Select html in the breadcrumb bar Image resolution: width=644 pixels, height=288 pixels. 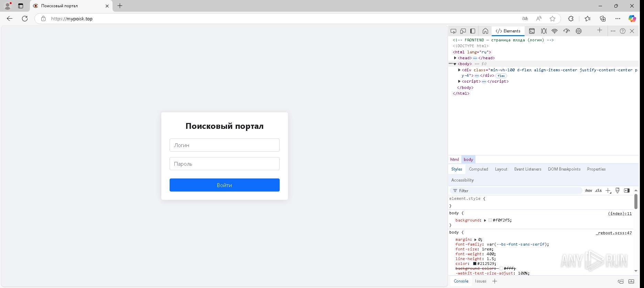pos(454,160)
